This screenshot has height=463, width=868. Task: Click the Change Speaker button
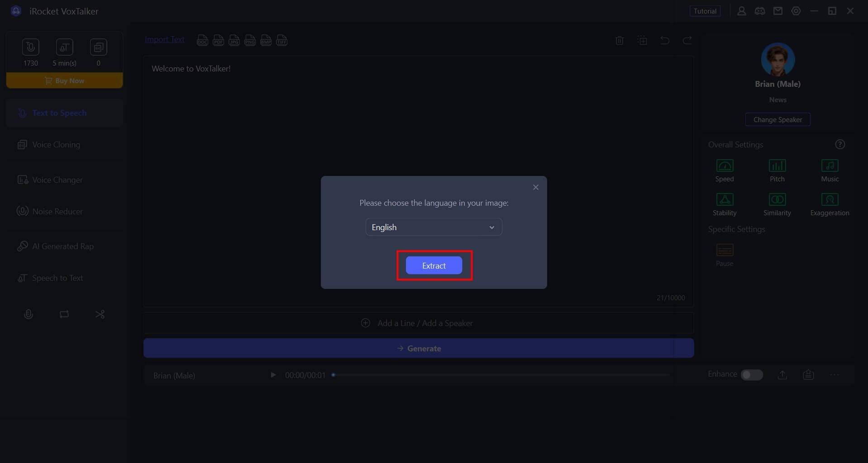[x=777, y=119]
